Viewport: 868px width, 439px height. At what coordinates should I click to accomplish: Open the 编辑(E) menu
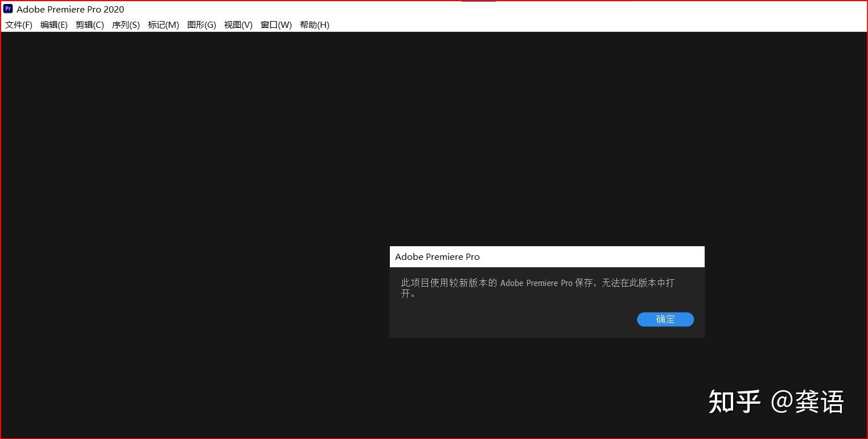click(x=54, y=25)
